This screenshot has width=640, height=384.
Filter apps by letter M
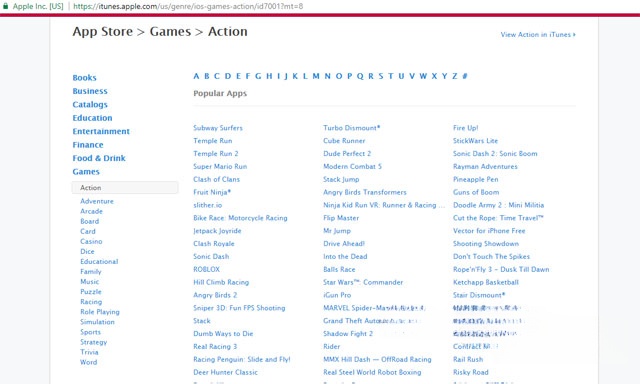[316, 76]
